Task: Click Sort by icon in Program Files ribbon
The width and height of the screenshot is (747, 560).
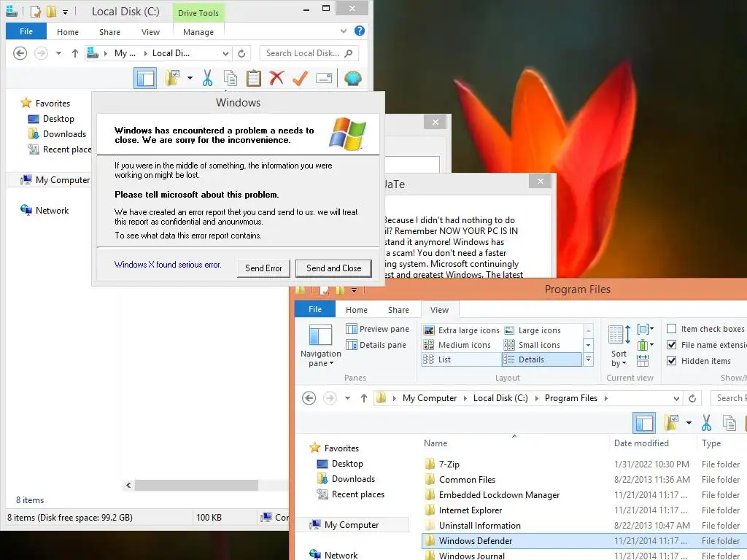Action: pyautogui.click(x=619, y=346)
